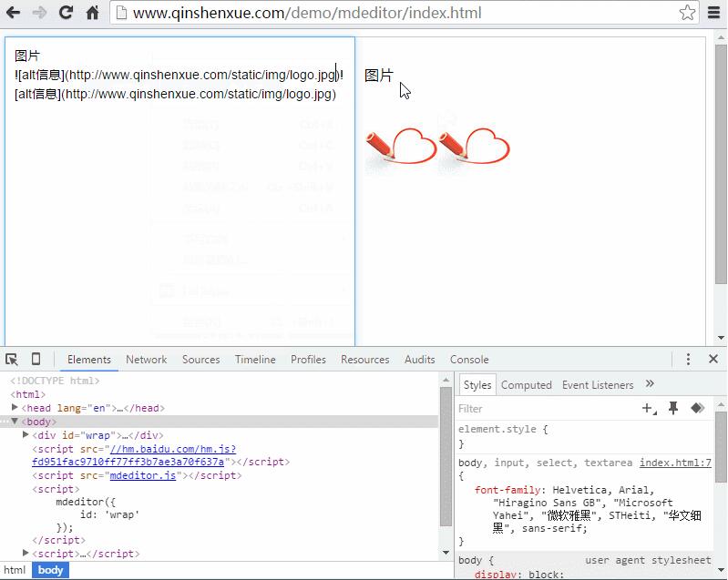
Task: Activate the inspect element picker in DevTools
Action: pos(12,360)
